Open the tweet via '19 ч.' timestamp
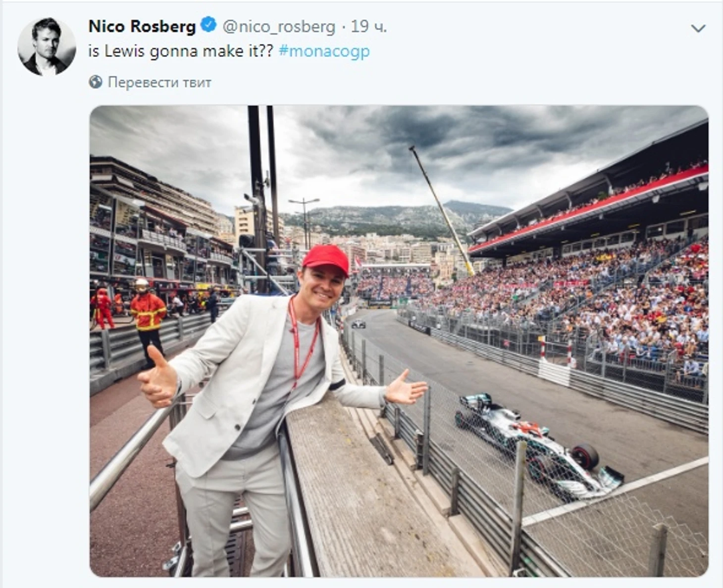This screenshot has height=588, width=723. [369, 26]
